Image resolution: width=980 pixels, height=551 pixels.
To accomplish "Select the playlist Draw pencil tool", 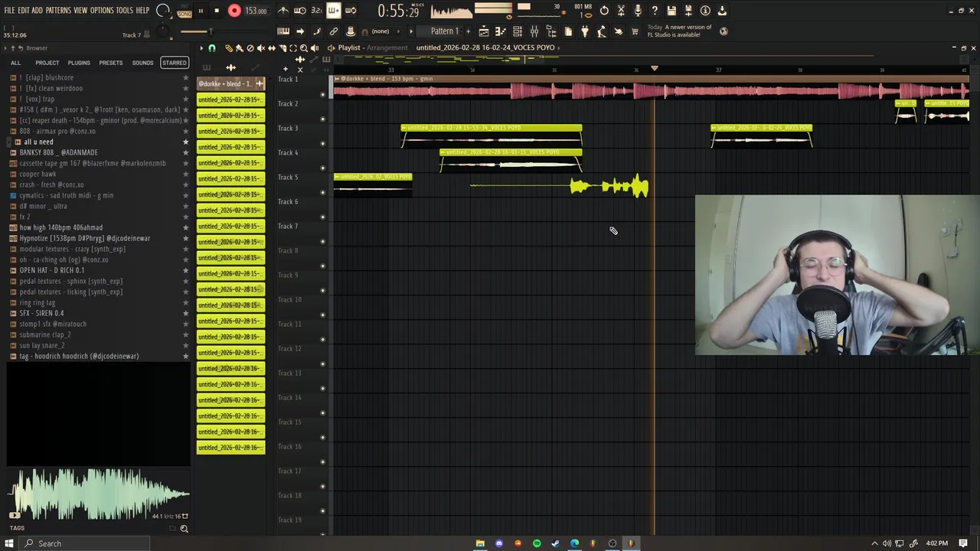I will [x=229, y=48].
